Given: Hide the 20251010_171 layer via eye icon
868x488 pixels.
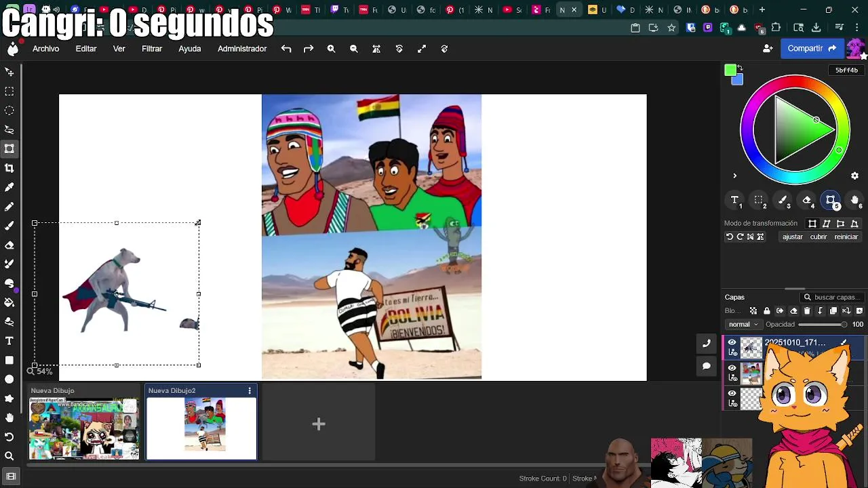Looking at the screenshot, I should 732,342.
